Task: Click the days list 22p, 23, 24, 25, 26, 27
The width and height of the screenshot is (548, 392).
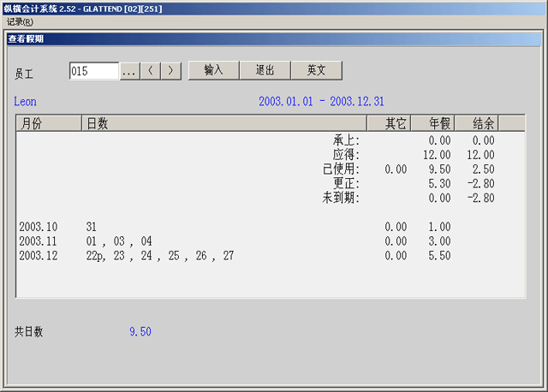Action: pyautogui.click(x=160, y=256)
